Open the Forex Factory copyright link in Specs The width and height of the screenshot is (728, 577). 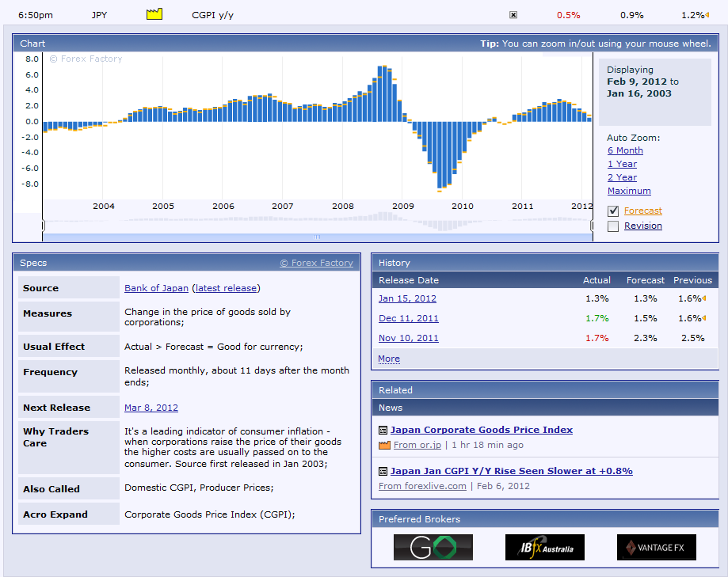pos(317,263)
